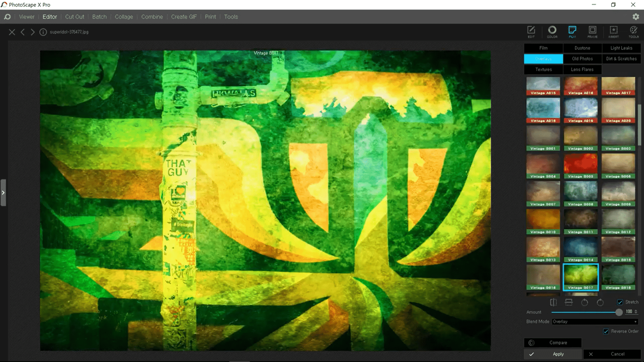644x362 pixels.
Task: Choose the Vintage B005 red overlay thumbnail
Action: pos(581,166)
